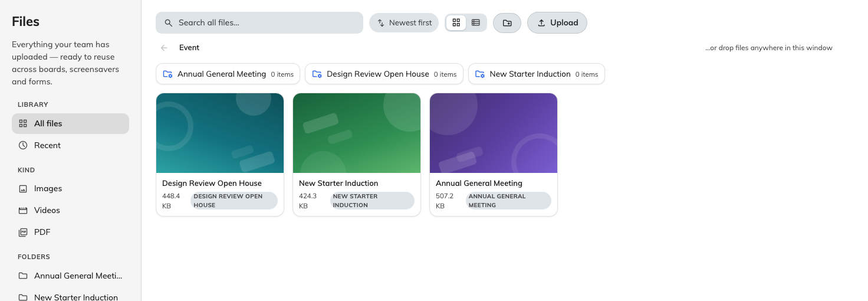
Task: Click the All files grid icon
Action: coord(23,124)
